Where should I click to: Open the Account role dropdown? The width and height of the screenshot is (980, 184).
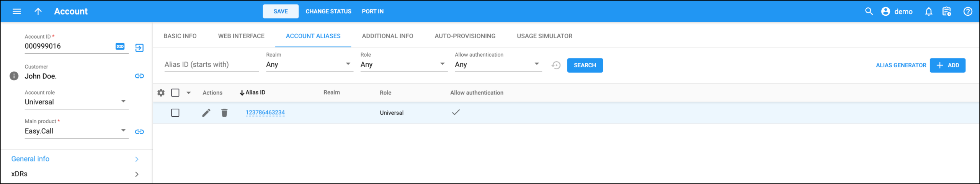point(77,102)
